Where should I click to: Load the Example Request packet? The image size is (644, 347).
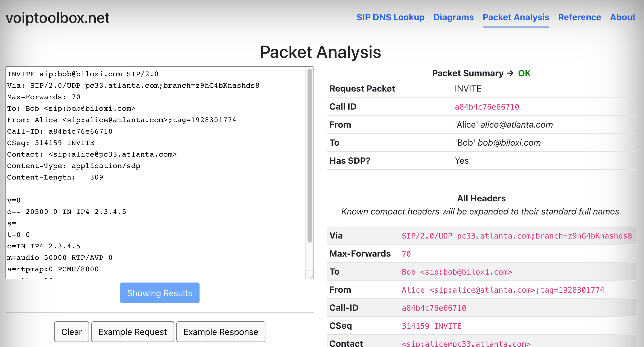(133, 332)
